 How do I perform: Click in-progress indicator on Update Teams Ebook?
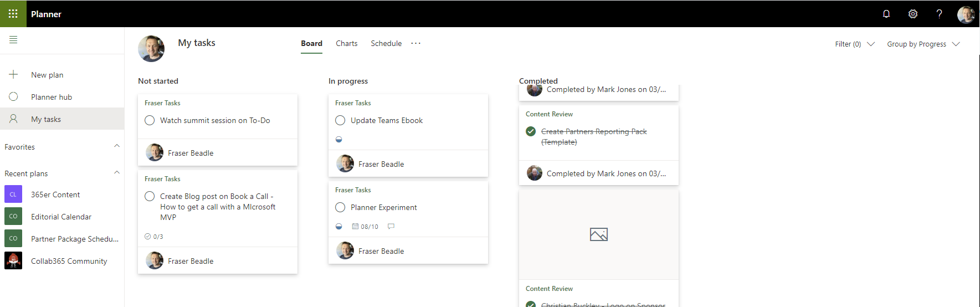[x=339, y=139]
